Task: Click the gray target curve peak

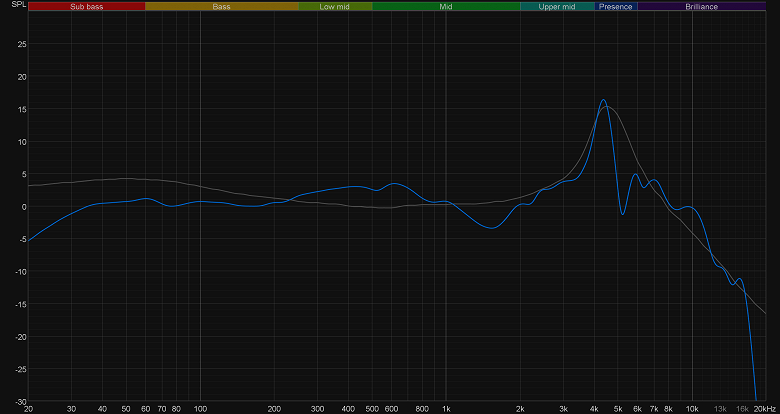Action: point(608,106)
